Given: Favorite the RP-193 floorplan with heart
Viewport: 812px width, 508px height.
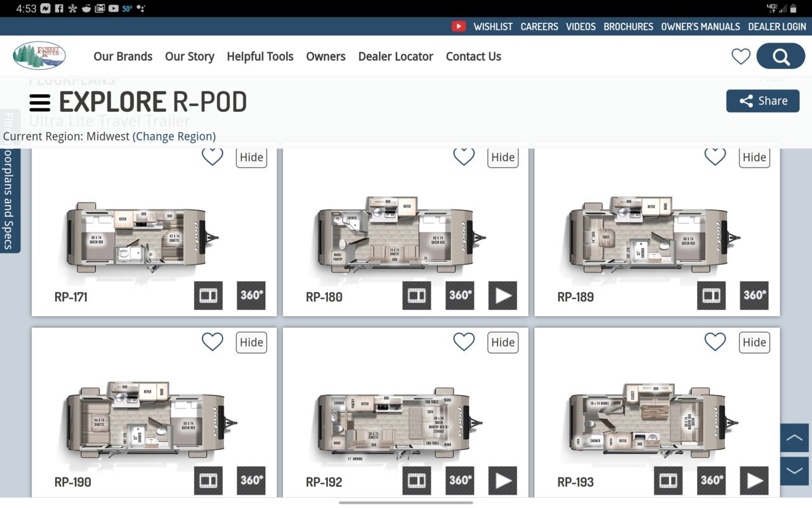Looking at the screenshot, I should [715, 342].
